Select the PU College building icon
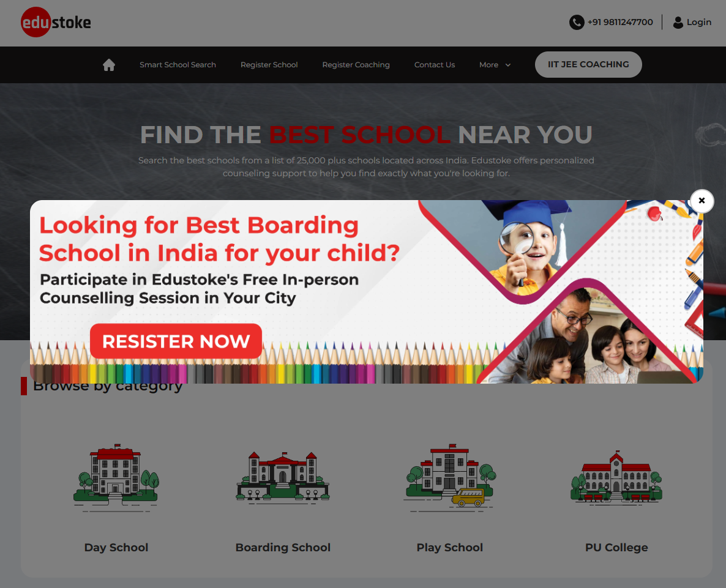 pos(616,477)
